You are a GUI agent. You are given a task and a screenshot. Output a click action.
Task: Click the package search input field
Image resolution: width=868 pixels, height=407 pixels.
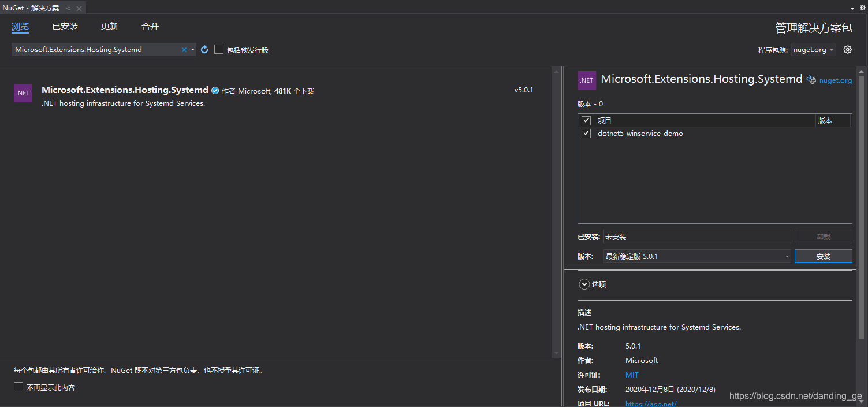click(x=97, y=50)
